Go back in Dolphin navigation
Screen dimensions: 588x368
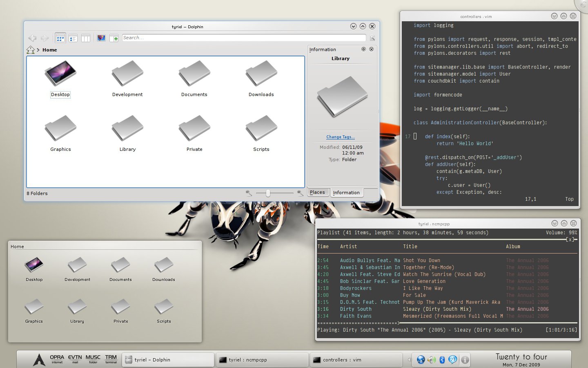click(32, 38)
